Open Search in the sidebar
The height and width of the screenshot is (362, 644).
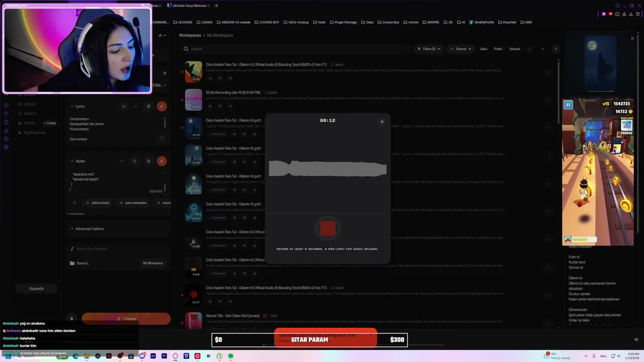30,114
